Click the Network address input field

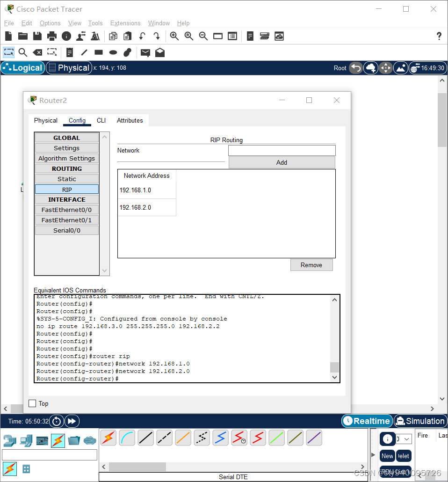[282, 150]
